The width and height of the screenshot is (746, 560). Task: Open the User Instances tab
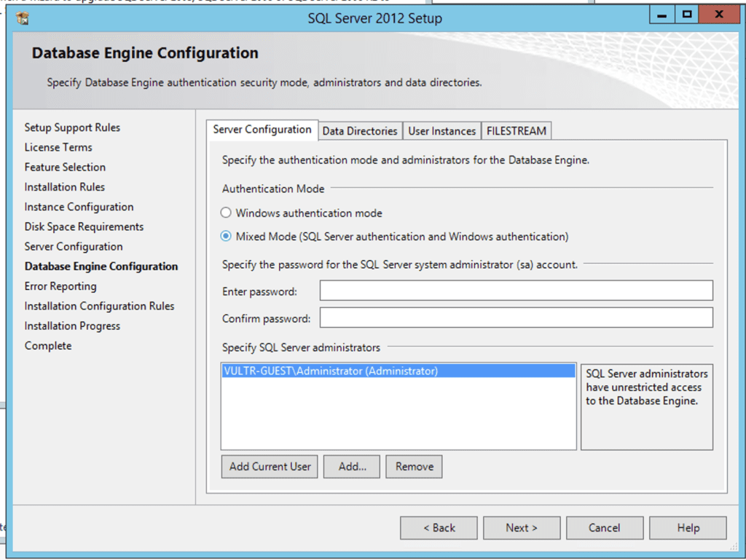coord(441,131)
